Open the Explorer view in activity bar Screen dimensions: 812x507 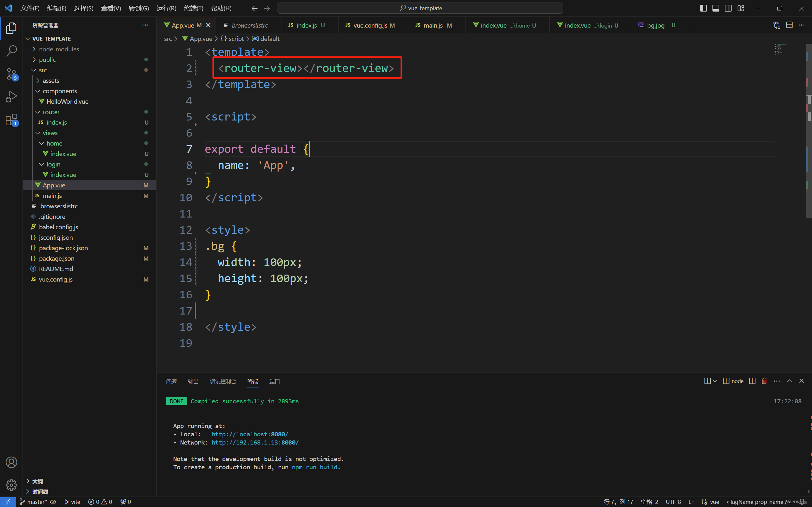coord(11,28)
